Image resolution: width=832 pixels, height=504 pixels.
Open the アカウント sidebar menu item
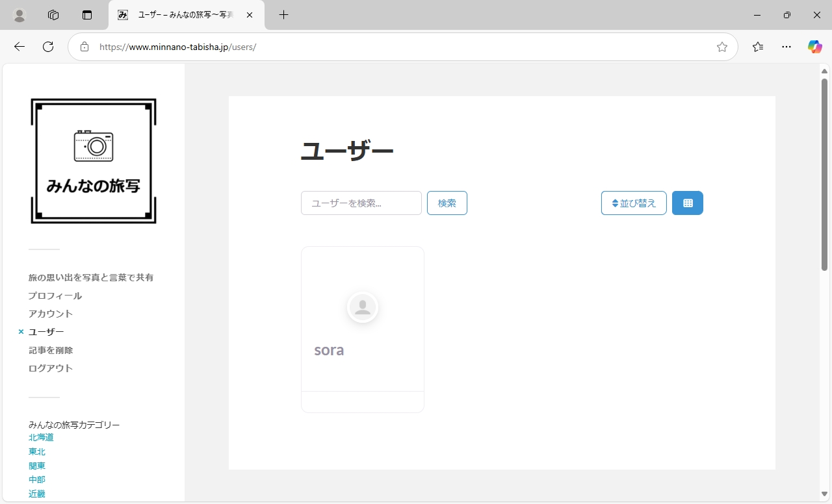pyautogui.click(x=51, y=314)
